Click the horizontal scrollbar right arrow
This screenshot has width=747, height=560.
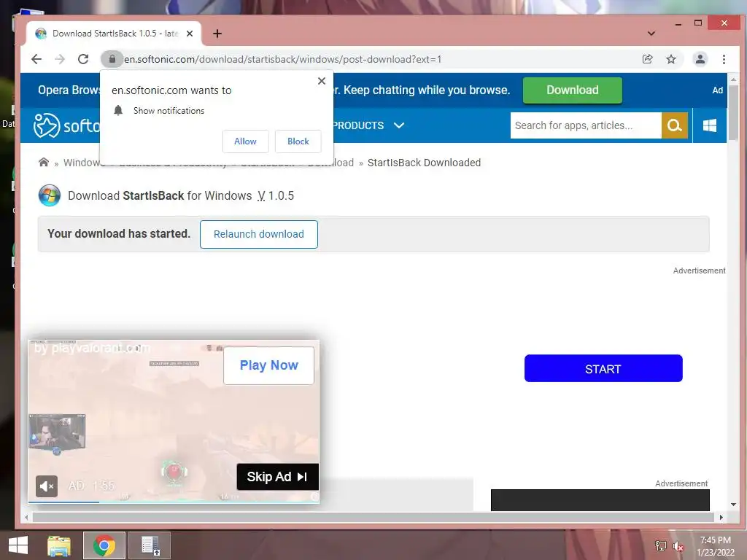tap(721, 517)
